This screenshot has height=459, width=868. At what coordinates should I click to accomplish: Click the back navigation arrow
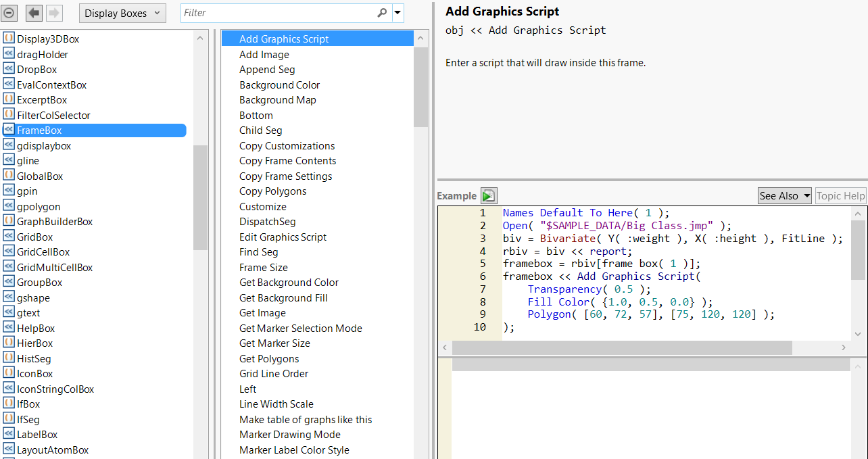(x=34, y=13)
